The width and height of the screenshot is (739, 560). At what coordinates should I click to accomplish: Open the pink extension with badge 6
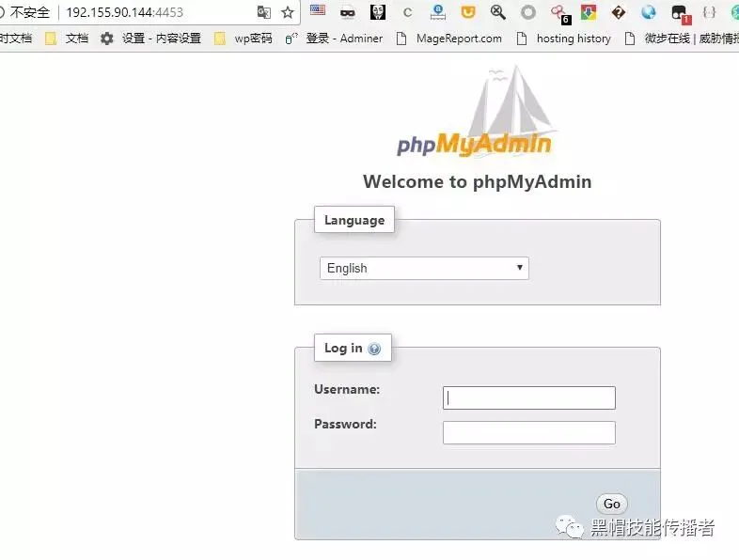tap(560, 14)
